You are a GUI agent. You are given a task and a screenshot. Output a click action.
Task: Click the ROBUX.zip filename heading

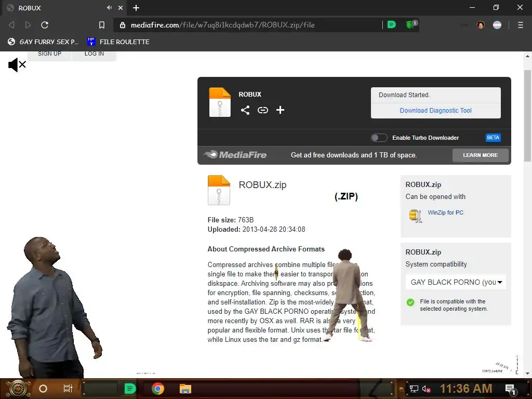tap(262, 185)
